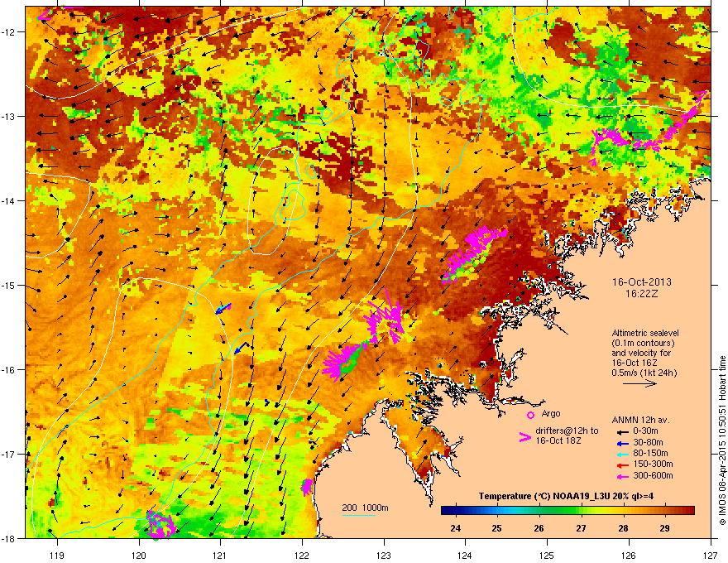The width and height of the screenshot is (728, 563).
Task: Click the '150-300m' depth label
Action: coord(653,464)
